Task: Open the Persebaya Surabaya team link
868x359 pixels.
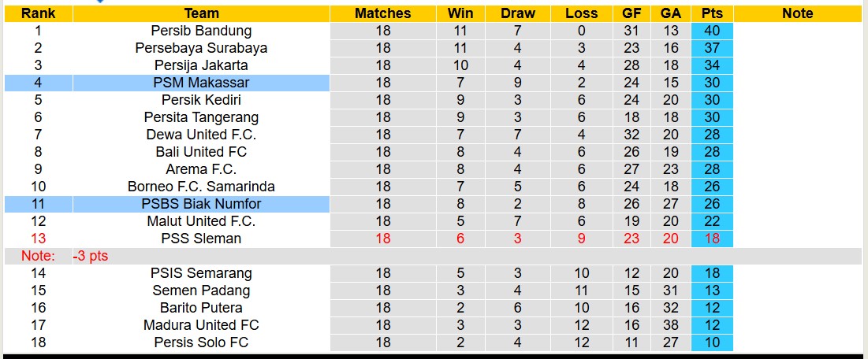Action: tap(201, 48)
